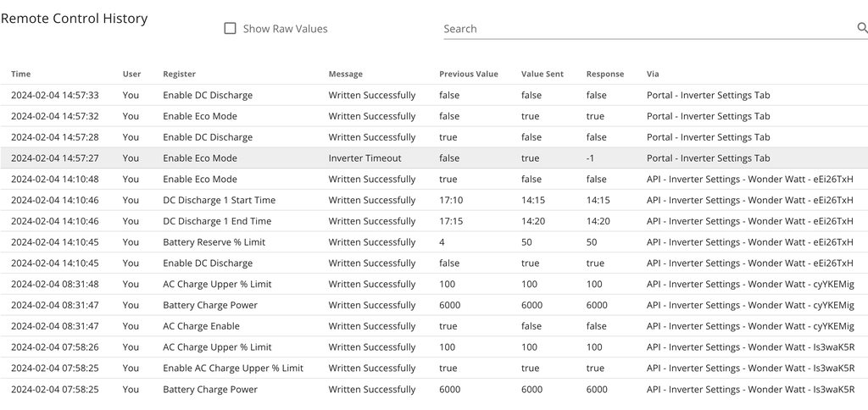Image resolution: width=868 pixels, height=410 pixels.
Task: Click the Message column header
Action: click(345, 75)
